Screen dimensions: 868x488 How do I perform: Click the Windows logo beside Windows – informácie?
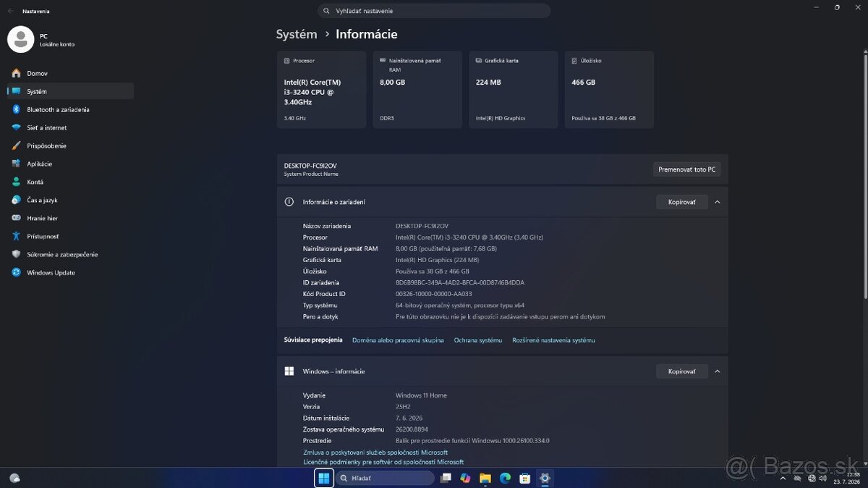(289, 371)
